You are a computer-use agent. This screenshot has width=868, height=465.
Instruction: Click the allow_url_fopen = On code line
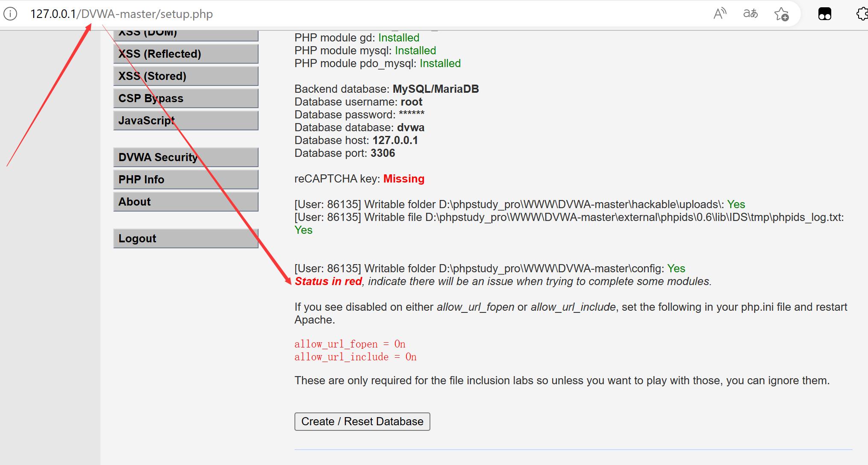(350, 344)
